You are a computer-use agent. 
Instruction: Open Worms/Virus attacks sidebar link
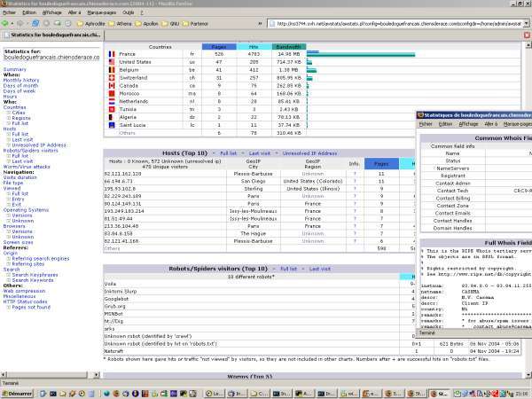tap(27, 167)
